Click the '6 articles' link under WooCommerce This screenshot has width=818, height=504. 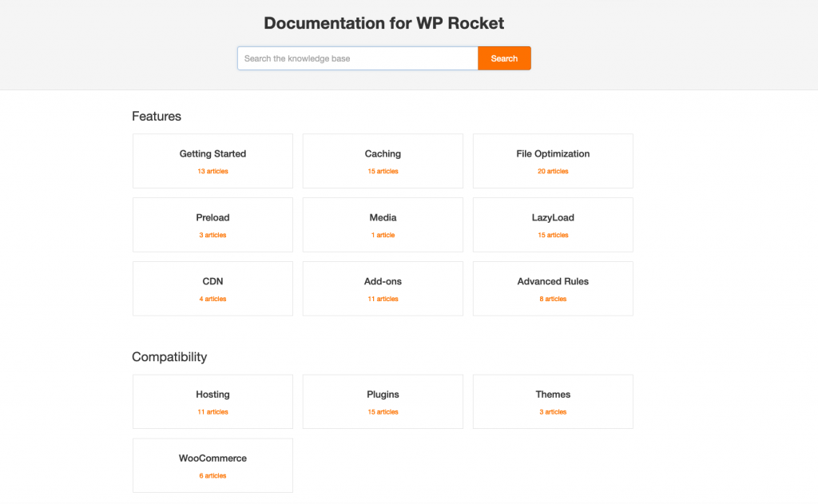click(x=212, y=475)
